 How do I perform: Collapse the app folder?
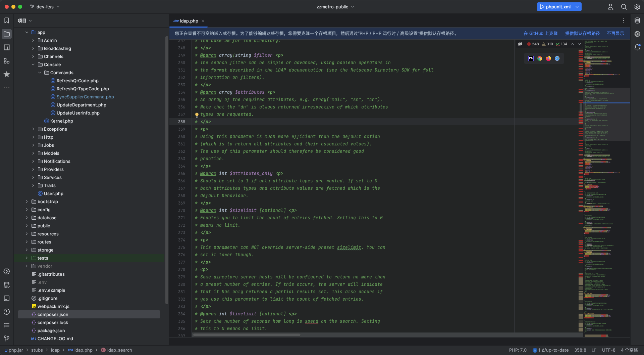[27, 32]
